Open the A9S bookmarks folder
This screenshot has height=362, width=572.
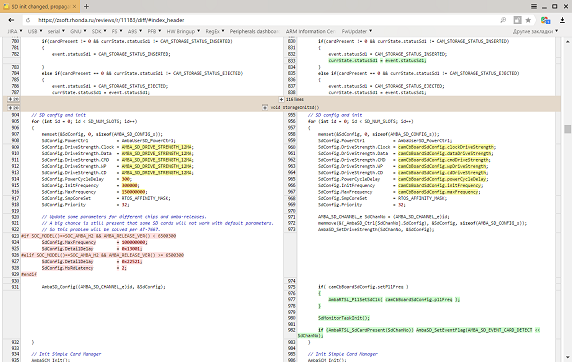[x=135, y=31]
